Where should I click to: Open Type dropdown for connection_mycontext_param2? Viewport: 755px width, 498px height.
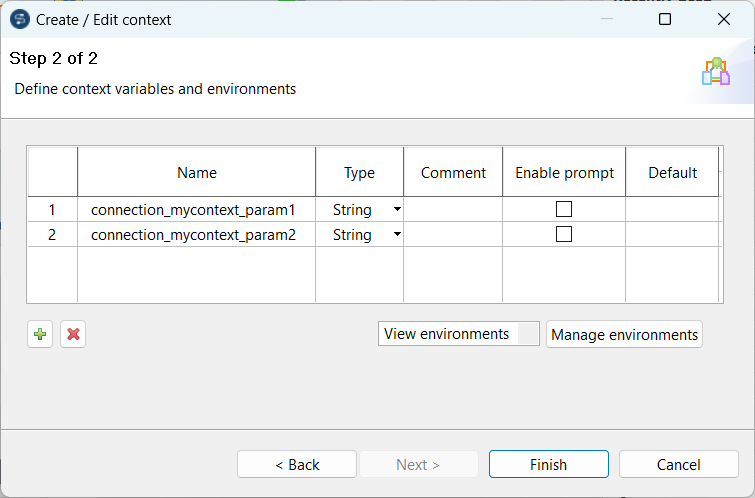pyautogui.click(x=397, y=235)
